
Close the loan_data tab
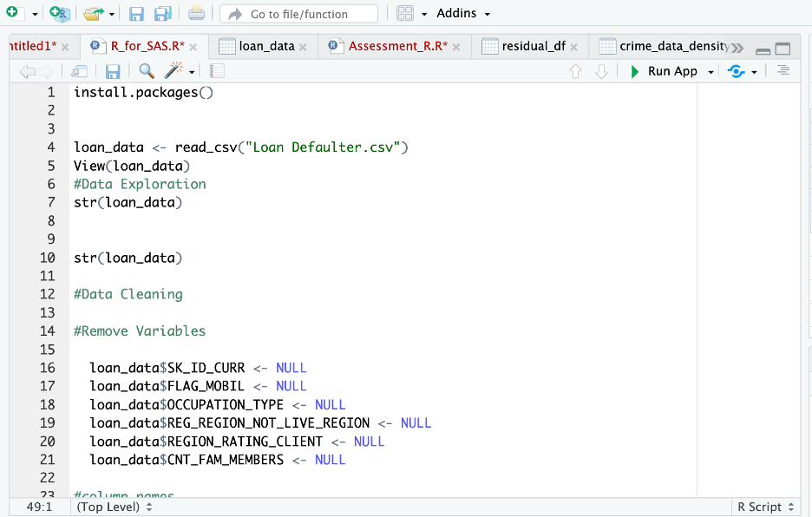tap(303, 47)
